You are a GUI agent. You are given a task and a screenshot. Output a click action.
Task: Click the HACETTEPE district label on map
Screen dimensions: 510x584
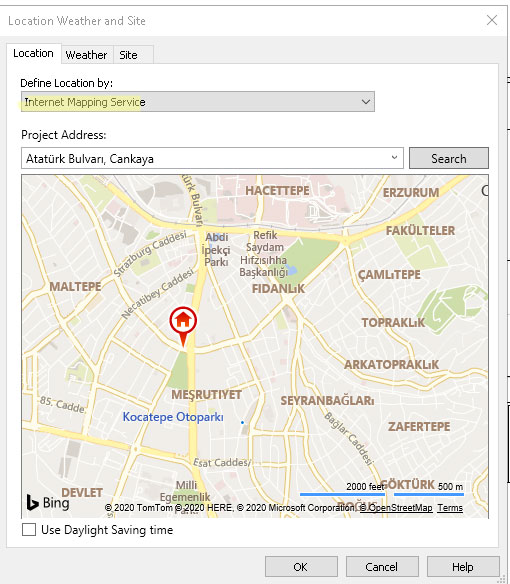[277, 191]
